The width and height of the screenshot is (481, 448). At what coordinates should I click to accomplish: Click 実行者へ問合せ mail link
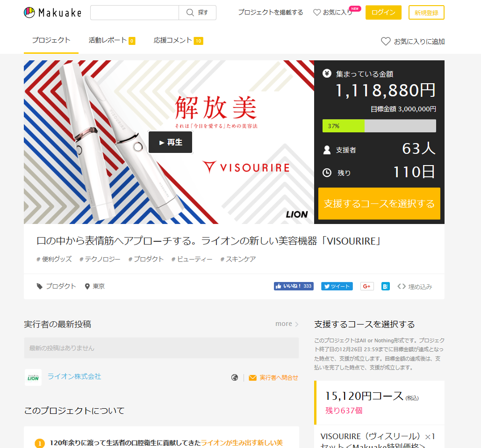point(273,378)
